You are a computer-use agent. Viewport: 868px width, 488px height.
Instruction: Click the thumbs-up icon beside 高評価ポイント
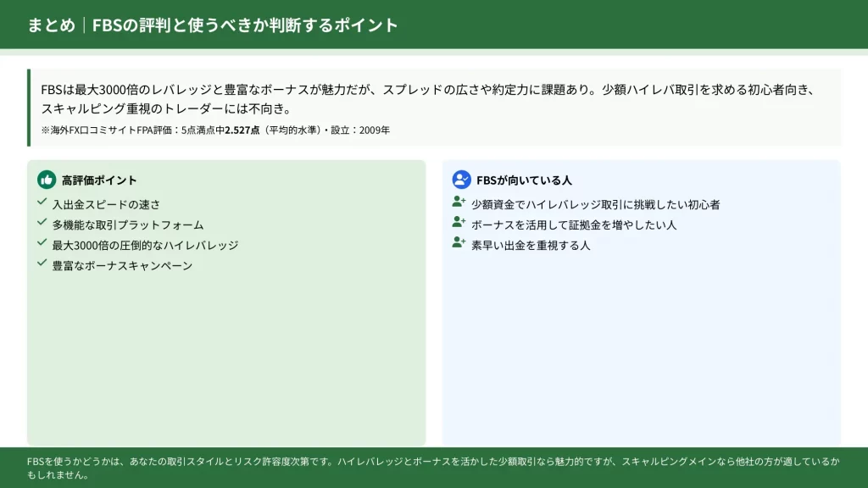pyautogui.click(x=47, y=180)
